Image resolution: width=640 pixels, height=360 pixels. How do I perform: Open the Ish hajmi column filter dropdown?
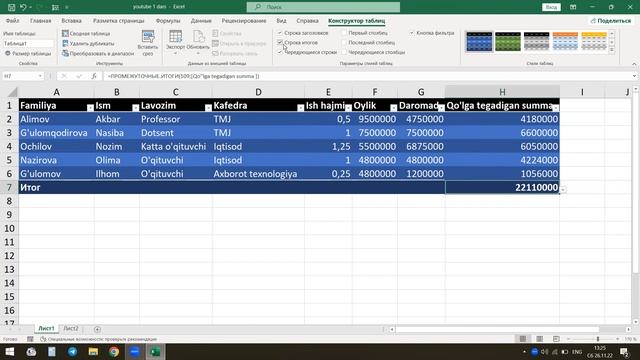348,108
